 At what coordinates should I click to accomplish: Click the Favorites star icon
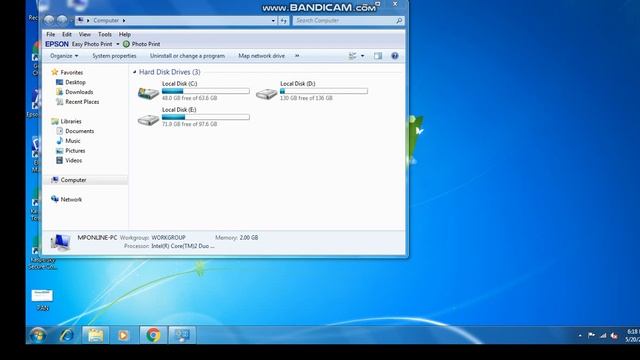tap(55, 72)
